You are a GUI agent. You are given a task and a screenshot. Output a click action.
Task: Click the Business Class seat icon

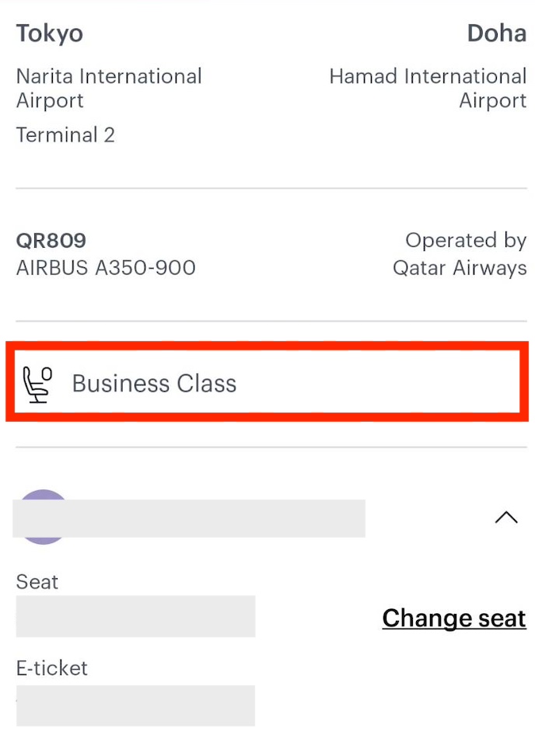pos(37,385)
